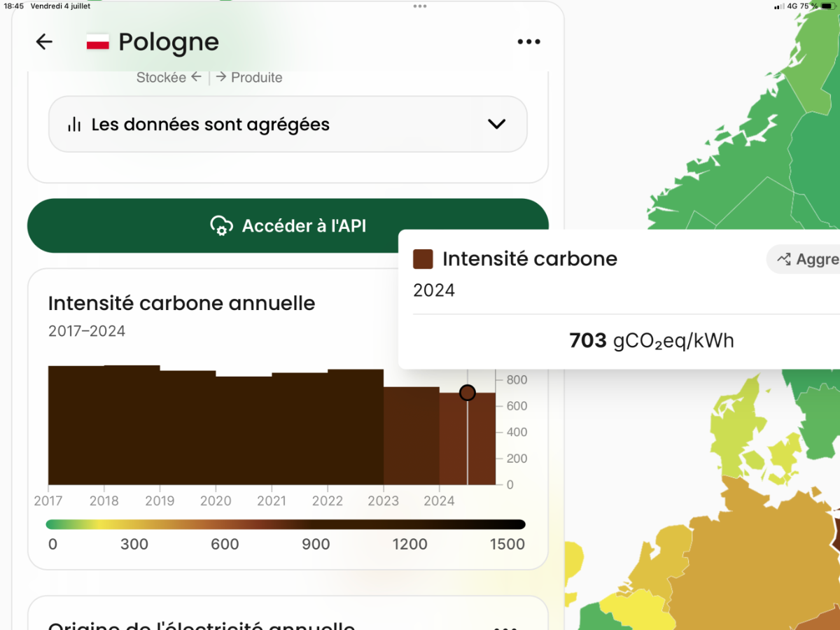
Task: Tap the three-dot multitasking handle at top
Action: pyautogui.click(x=420, y=6)
